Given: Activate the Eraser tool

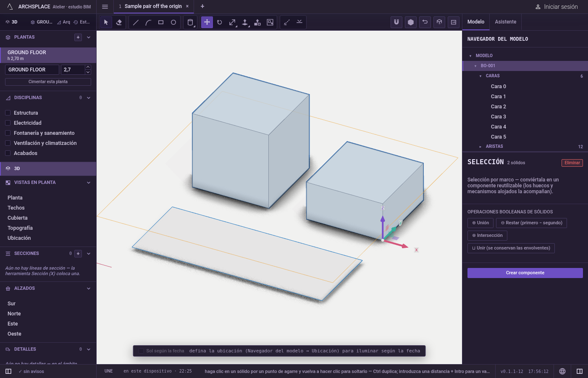Looking at the screenshot, I should pyautogui.click(x=119, y=22).
